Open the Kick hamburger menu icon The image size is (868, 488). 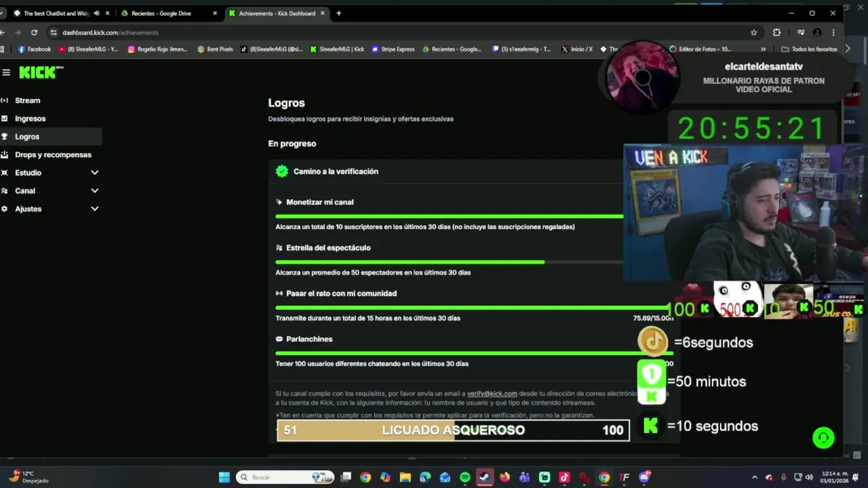tap(6, 73)
